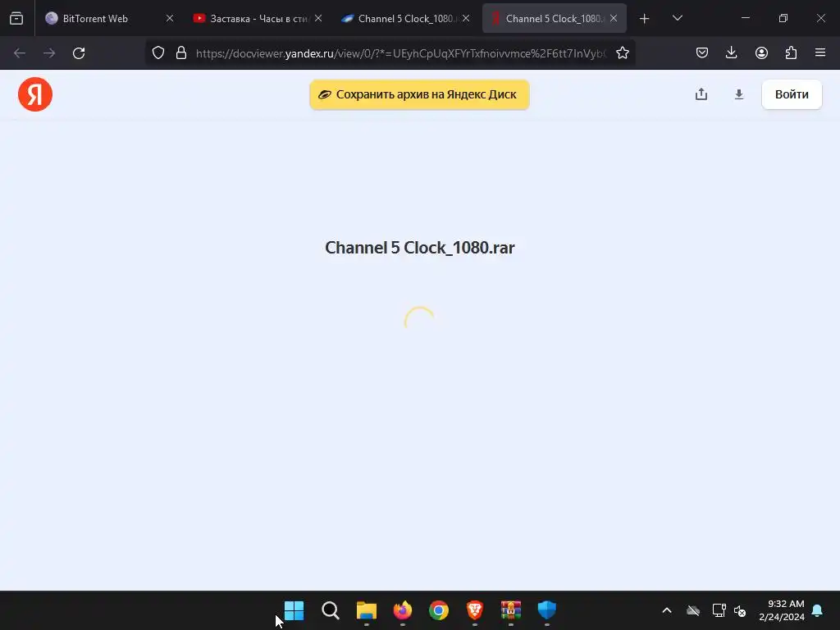The image size is (840, 630).
Task: Share the archive via share icon
Action: pyautogui.click(x=701, y=94)
